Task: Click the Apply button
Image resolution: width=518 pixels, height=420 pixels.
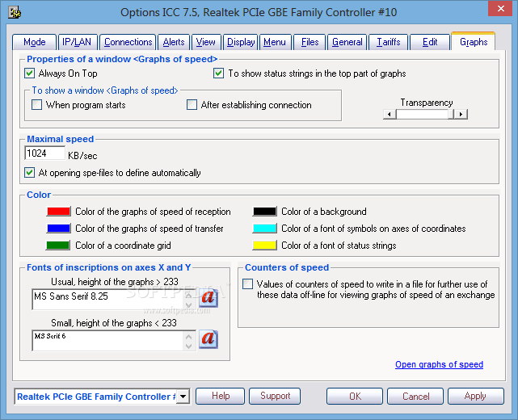Action: coord(476,396)
